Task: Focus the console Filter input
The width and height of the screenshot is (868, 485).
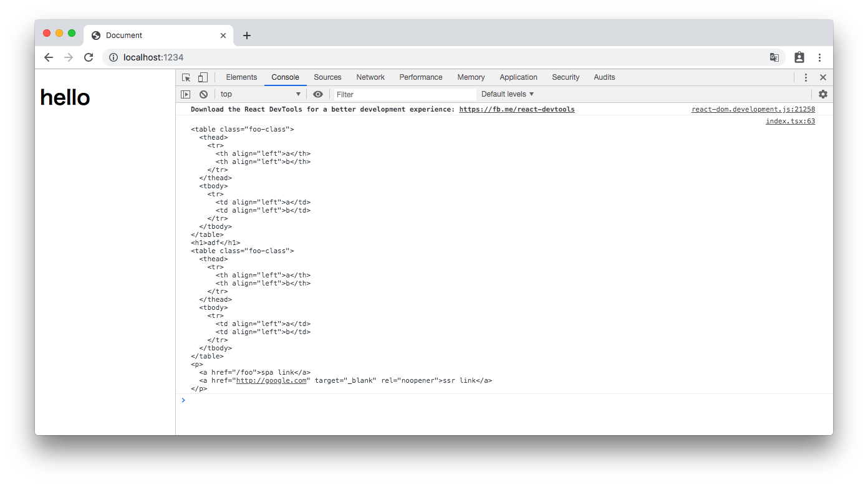Action: [x=405, y=94]
